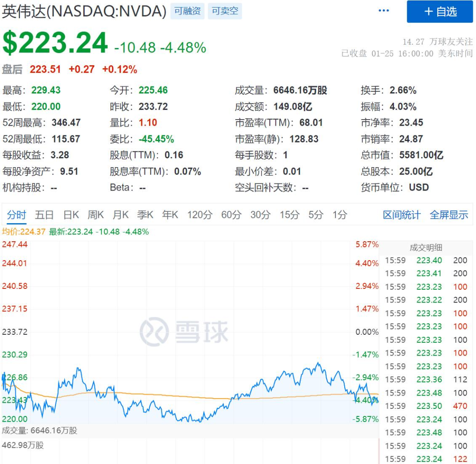Click 全屏显示 to show fullscreen chart
The height and width of the screenshot is (464, 476).
click(x=449, y=215)
